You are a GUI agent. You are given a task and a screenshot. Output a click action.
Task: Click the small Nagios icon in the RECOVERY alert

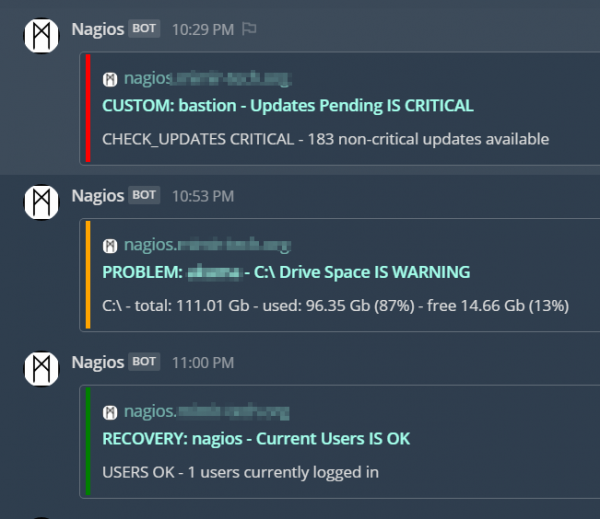(111, 411)
